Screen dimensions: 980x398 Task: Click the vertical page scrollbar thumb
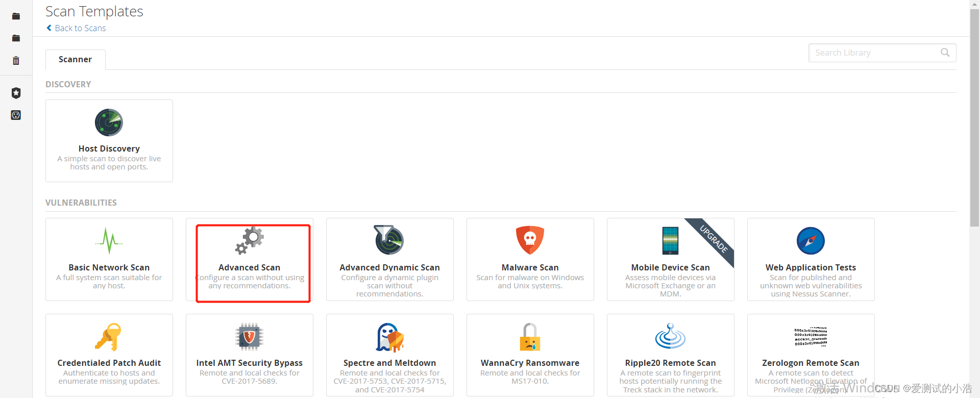coord(974,117)
